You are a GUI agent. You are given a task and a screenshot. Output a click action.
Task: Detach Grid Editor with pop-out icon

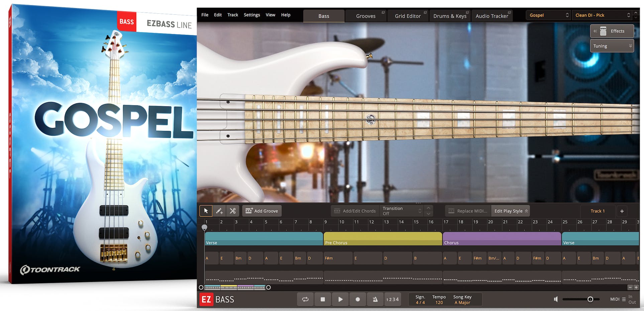point(425,12)
